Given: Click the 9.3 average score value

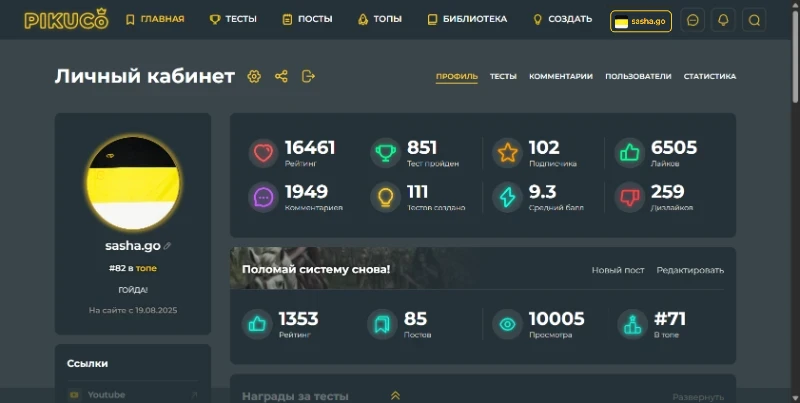Looking at the screenshot, I should click(542, 192).
